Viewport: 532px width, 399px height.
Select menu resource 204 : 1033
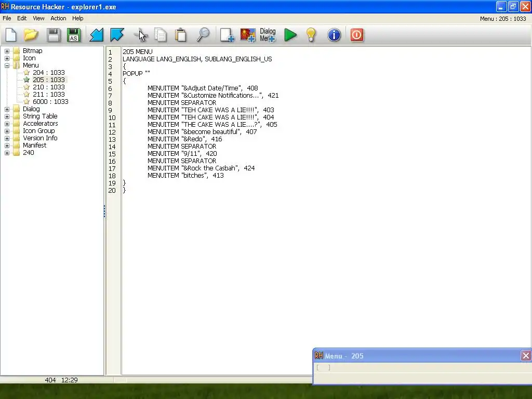point(48,72)
